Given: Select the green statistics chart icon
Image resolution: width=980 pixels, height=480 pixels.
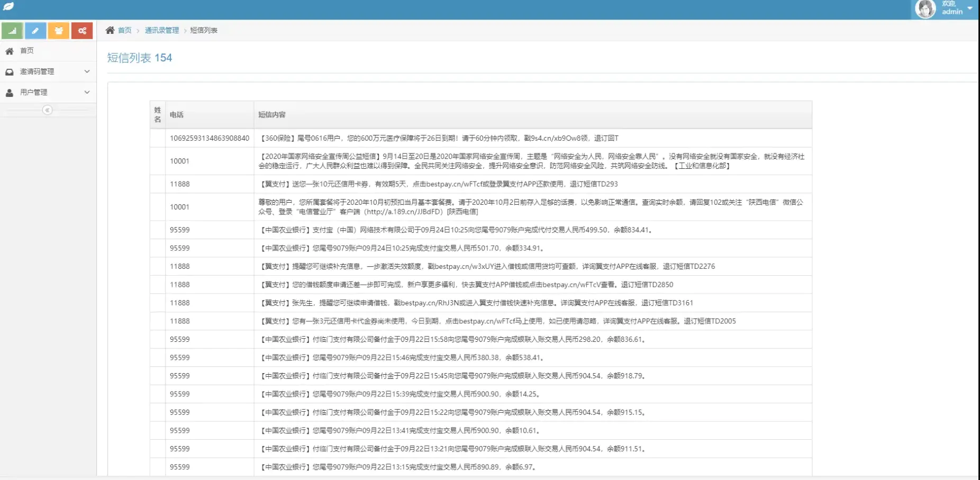Looking at the screenshot, I should click(12, 31).
